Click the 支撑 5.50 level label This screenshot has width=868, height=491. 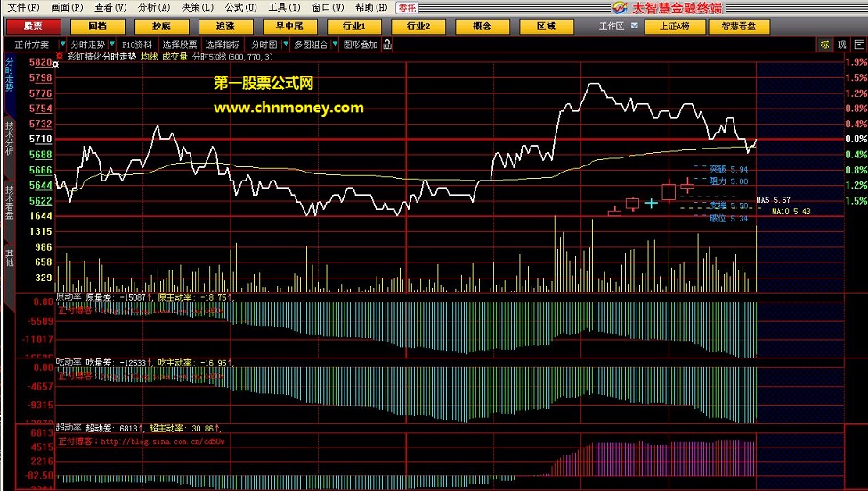(x=728, y=205)
